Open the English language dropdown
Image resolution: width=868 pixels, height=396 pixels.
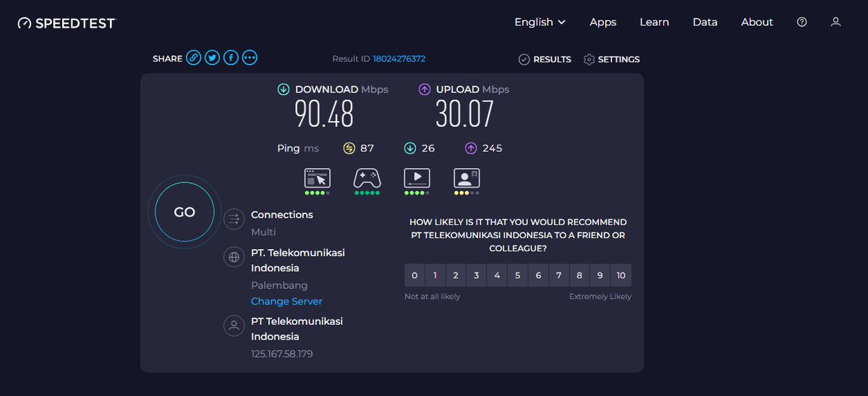point(540,22)
